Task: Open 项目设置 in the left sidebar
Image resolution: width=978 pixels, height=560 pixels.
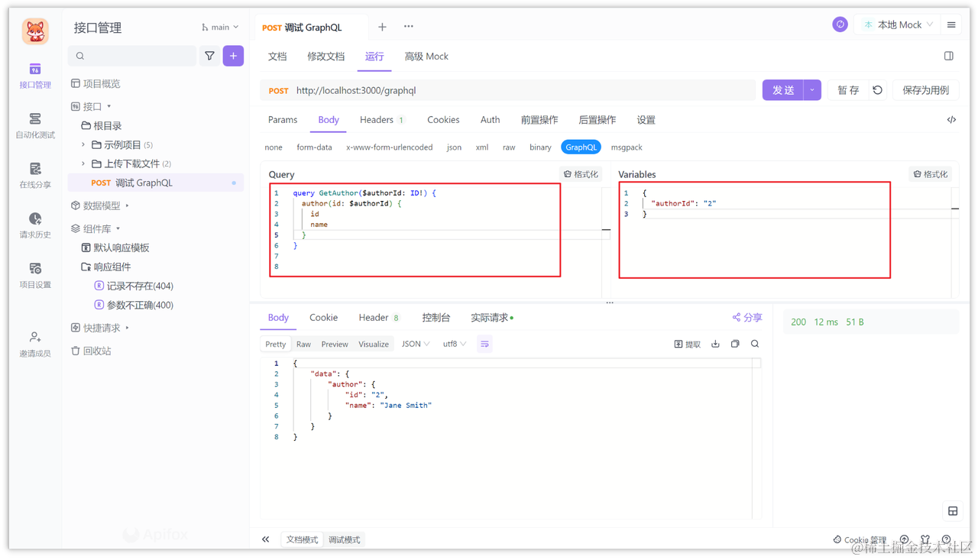Action: (x=35, y=276)
